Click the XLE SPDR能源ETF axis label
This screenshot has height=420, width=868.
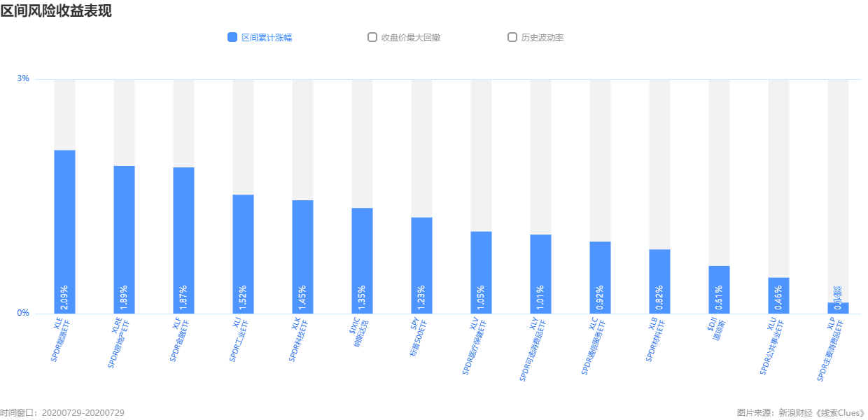[60, 339]
